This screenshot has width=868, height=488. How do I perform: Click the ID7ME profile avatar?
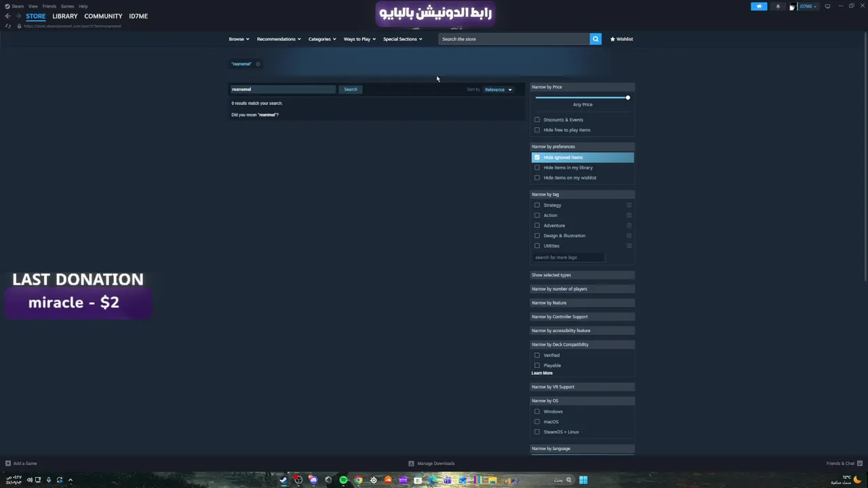pyautogui.click(x=792, y=7)
